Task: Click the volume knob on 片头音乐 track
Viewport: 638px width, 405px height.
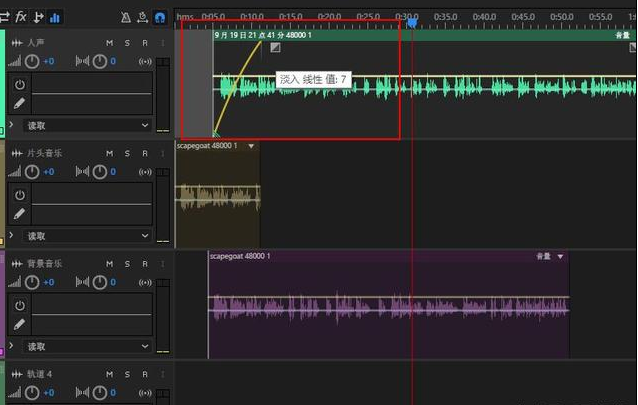Action: click(x=32, y=172)
